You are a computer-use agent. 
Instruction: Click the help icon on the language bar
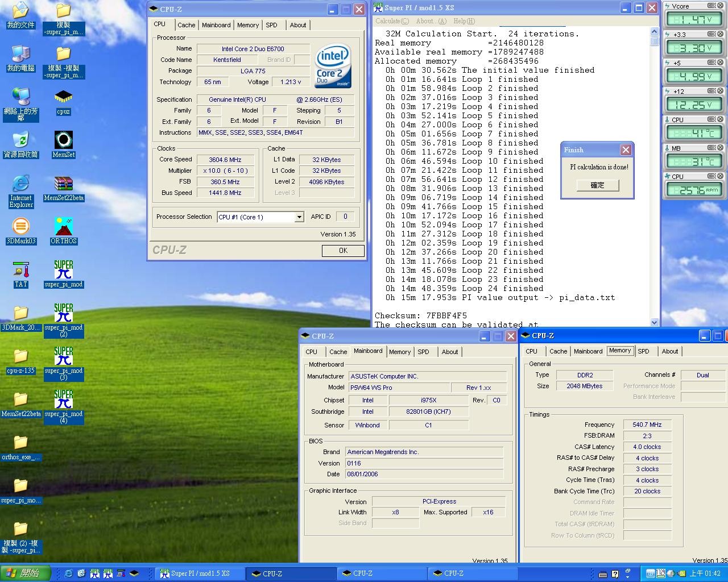click(615, 574)
